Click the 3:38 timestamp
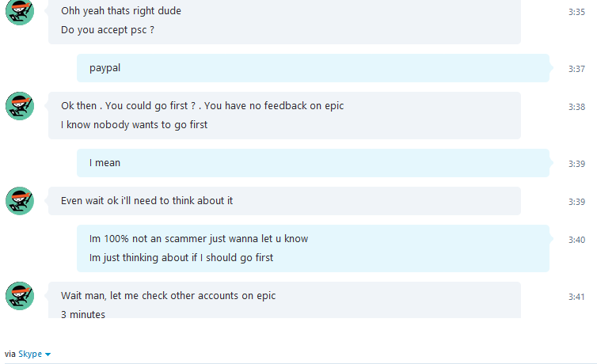597x364 pixels. pyautogui.click(x=576, y=107)
